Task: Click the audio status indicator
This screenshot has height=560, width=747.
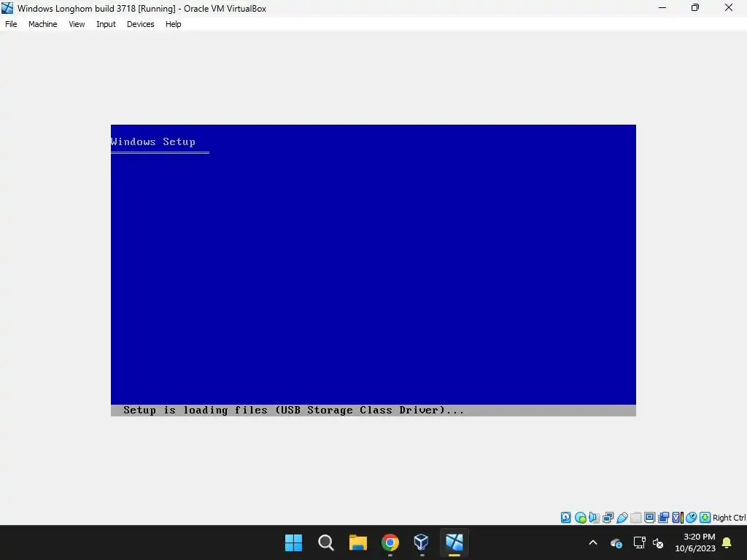Action: 594,518
